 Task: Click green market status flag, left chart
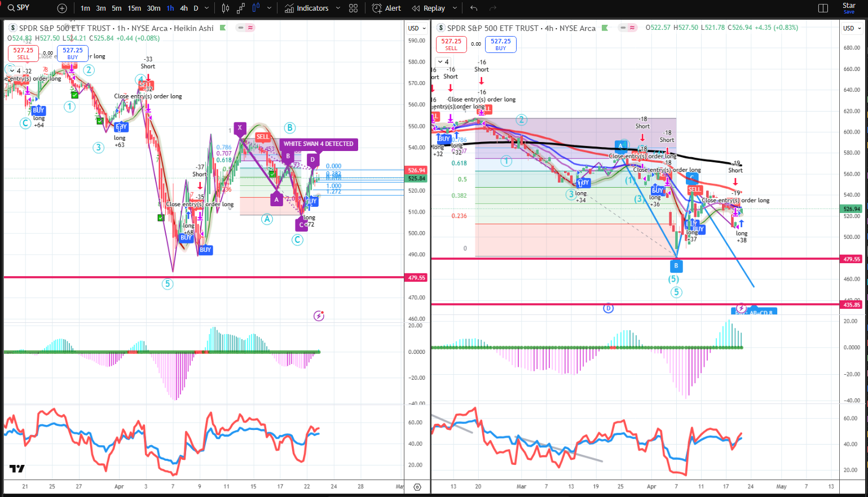[223, 28]
